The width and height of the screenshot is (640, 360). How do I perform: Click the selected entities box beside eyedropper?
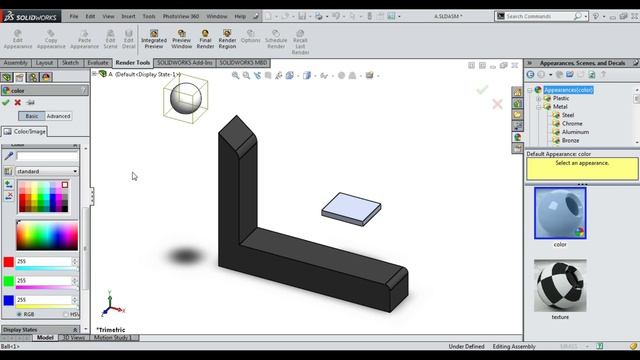coord(47,156)
